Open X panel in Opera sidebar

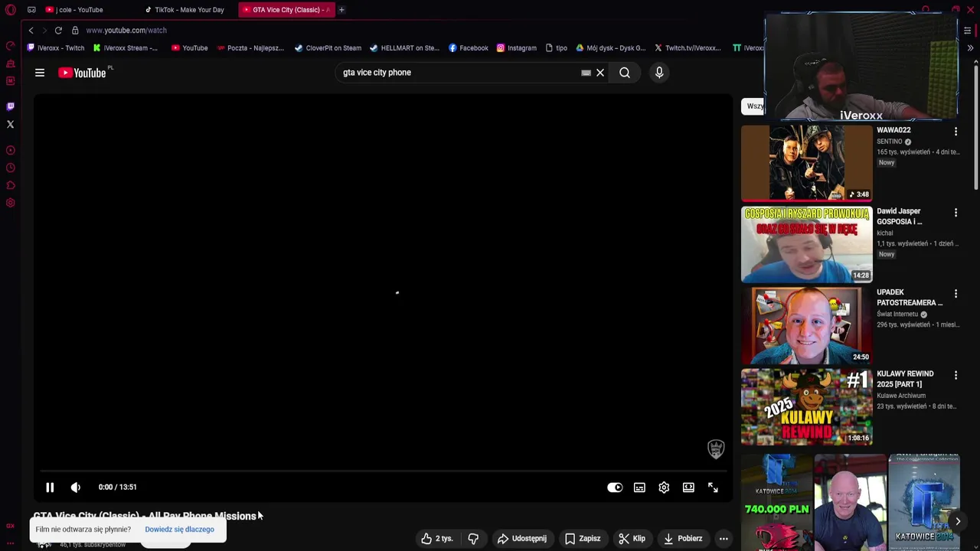pos(11,124)
